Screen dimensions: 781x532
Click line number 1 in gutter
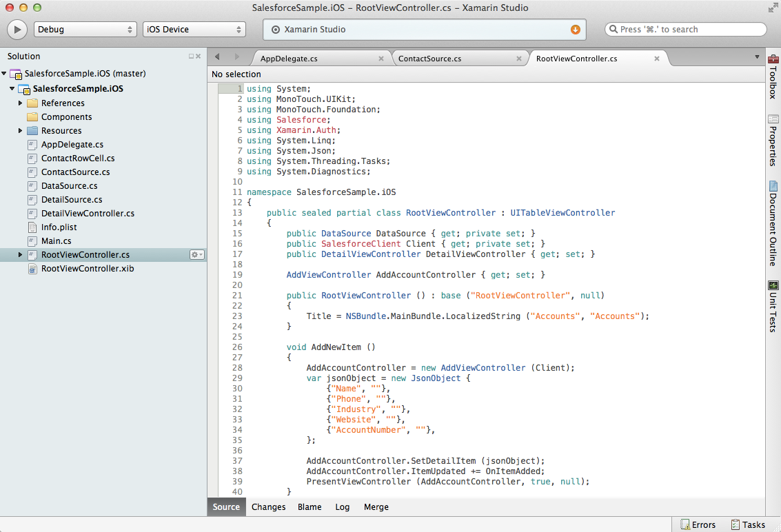click(240, 89)
